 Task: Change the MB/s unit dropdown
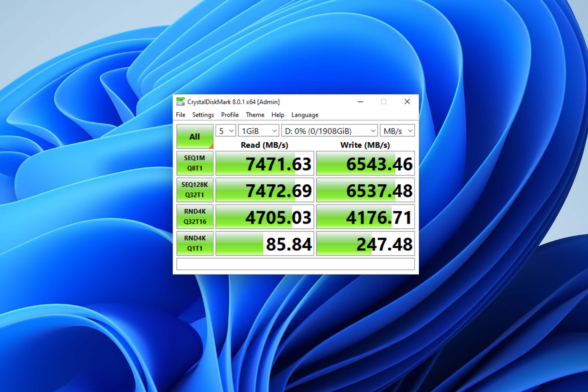(397, 131)
